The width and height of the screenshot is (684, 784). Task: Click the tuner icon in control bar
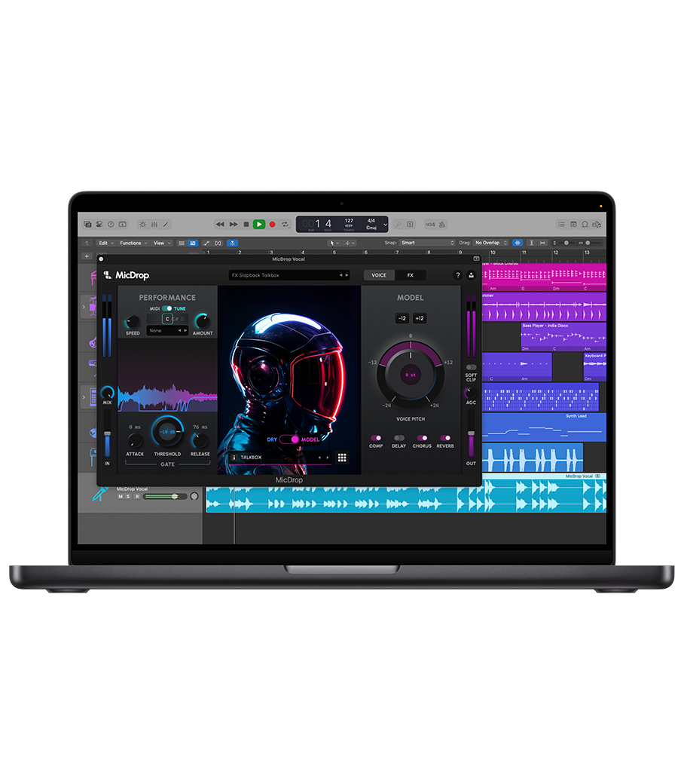click(398, 225)
